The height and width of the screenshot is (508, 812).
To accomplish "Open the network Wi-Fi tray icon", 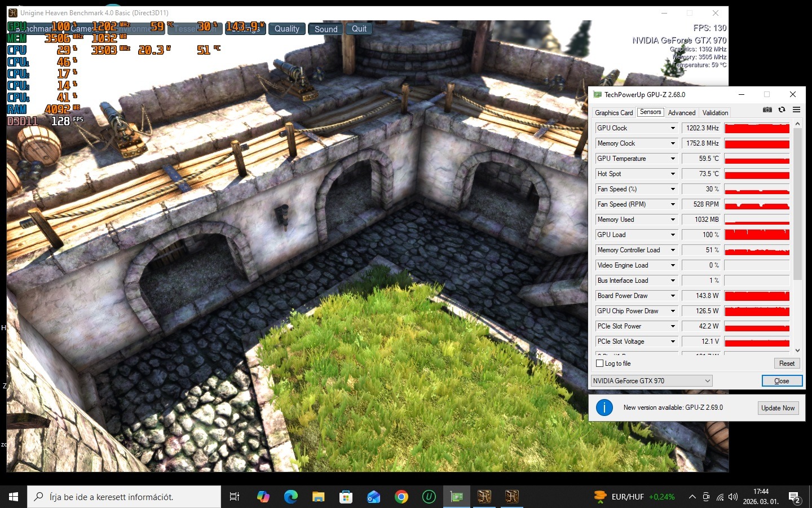I will click(x=720, y=497).
